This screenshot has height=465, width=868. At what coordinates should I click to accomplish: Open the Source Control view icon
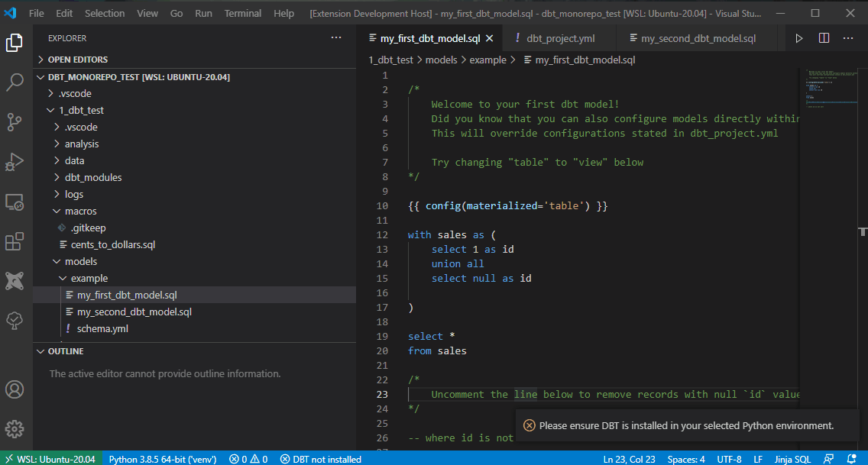point(15,122)
